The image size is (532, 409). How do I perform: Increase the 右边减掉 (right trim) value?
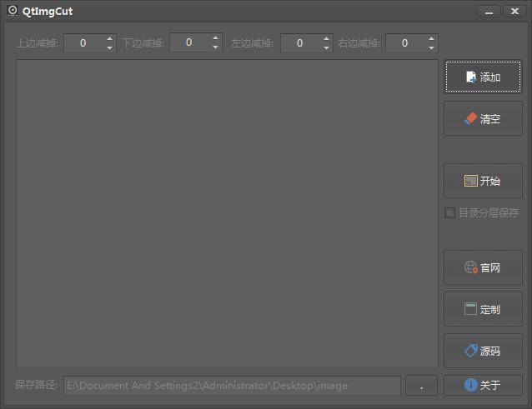coord(431,38)
